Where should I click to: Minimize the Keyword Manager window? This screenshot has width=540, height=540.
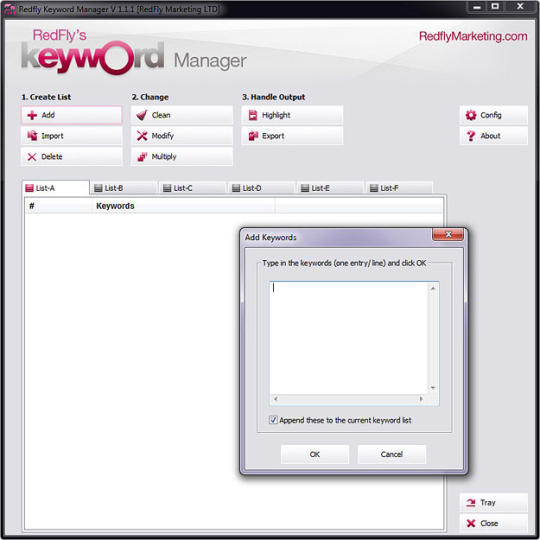(x=477, y=7)
